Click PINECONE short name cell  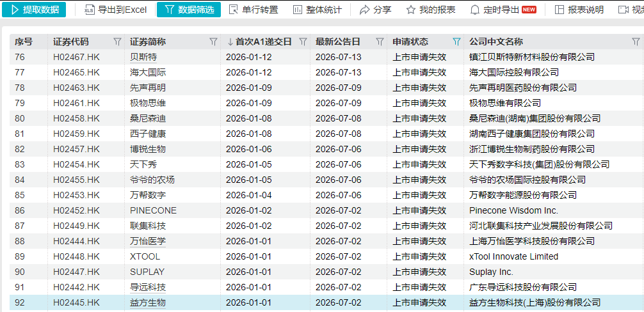pyautogui.click(x=153, y=210)
